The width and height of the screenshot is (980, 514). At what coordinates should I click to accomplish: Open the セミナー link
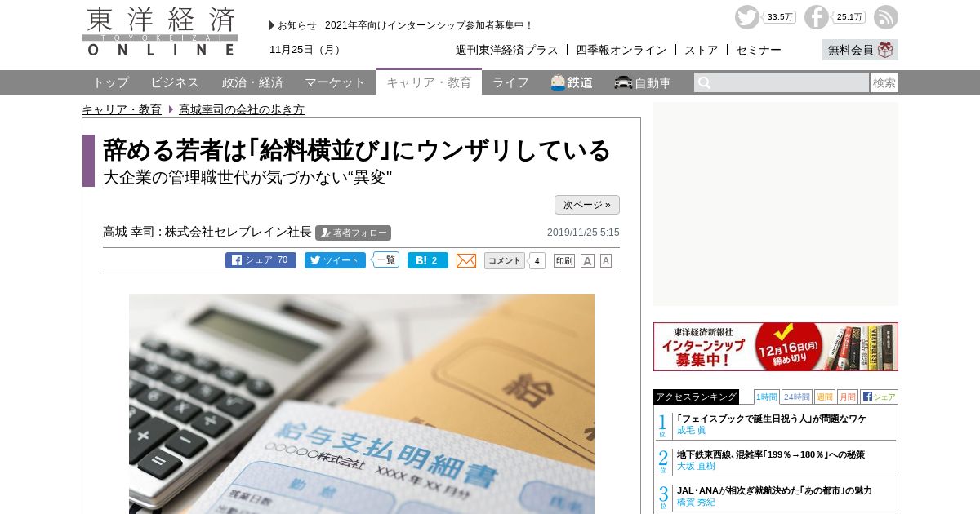click(x=759, y=50)
